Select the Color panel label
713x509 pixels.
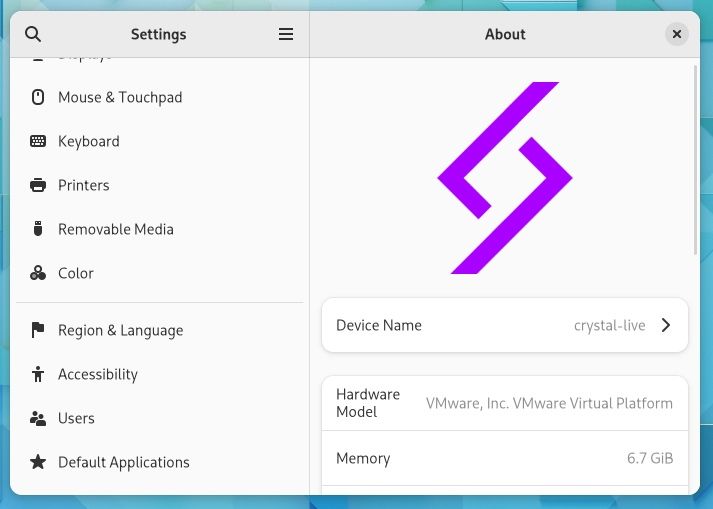76,273
